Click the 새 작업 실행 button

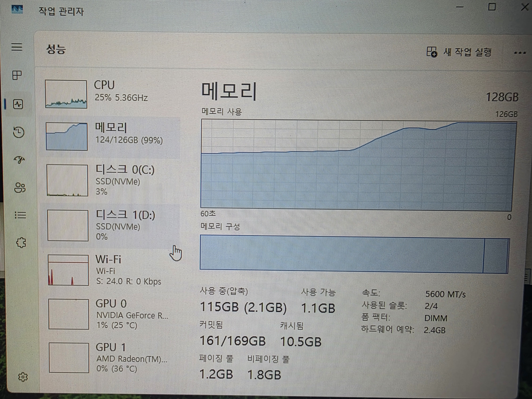coord(459,52)
